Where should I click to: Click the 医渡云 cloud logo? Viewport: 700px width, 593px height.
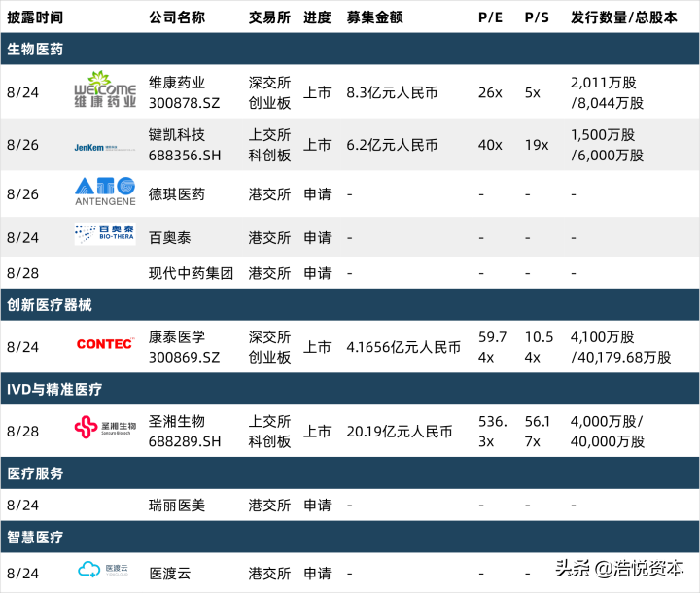103,569
